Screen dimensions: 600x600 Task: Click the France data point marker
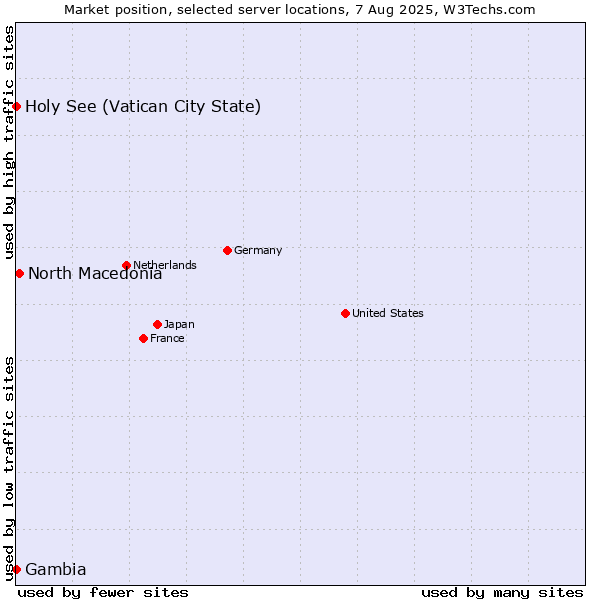coord(143,338)
